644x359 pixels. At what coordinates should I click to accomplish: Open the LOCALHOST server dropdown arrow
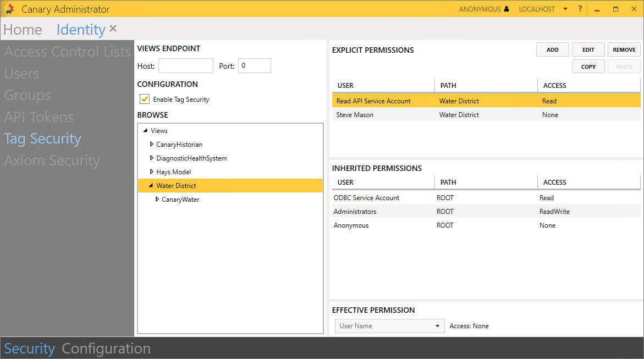(565, 9)
